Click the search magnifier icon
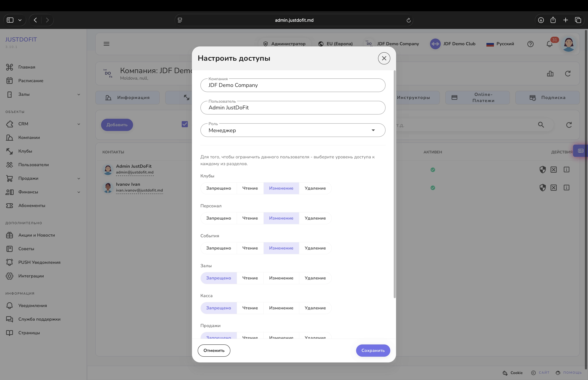 click(541, 125)
